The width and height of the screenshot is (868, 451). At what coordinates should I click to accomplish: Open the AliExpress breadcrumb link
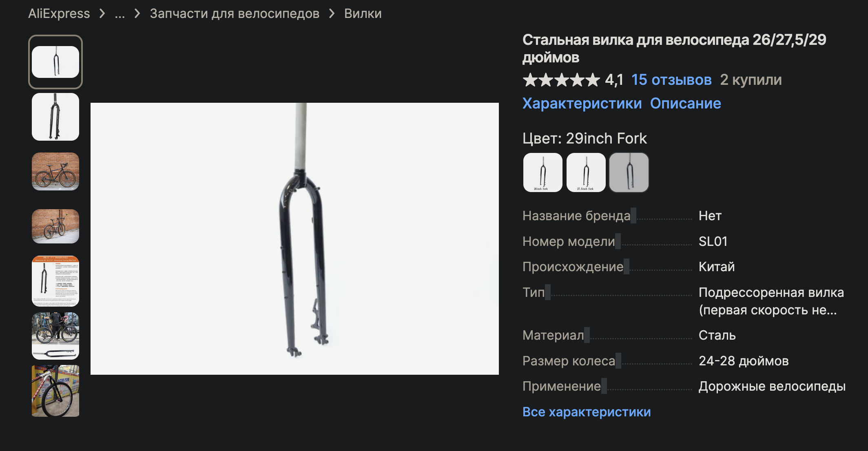coord(59,13)
